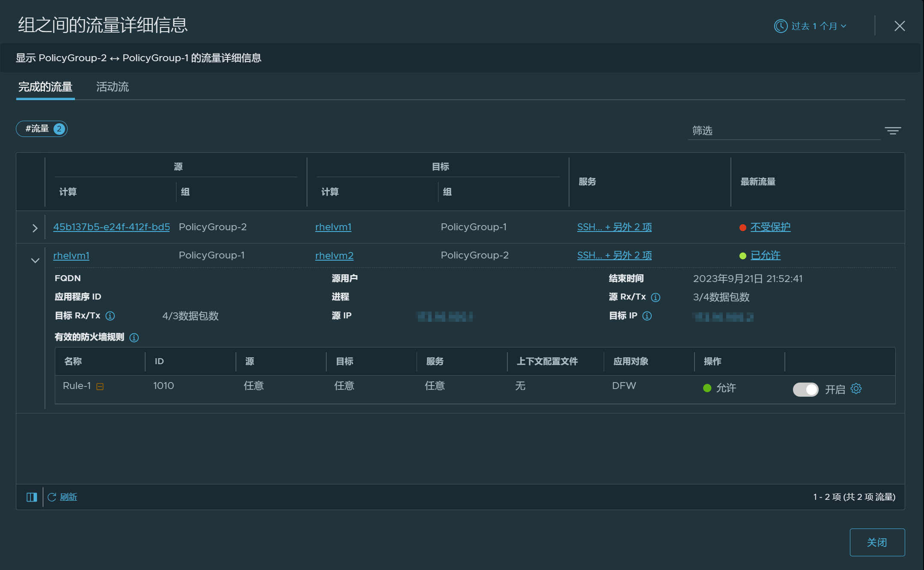Switch to the 完成的流量 tab
The image size is (924, 570).
click(x=45, y=87)
